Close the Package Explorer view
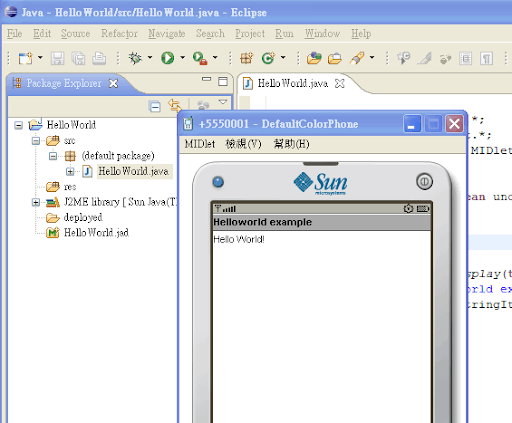The image size is (512, 423). 113,83
